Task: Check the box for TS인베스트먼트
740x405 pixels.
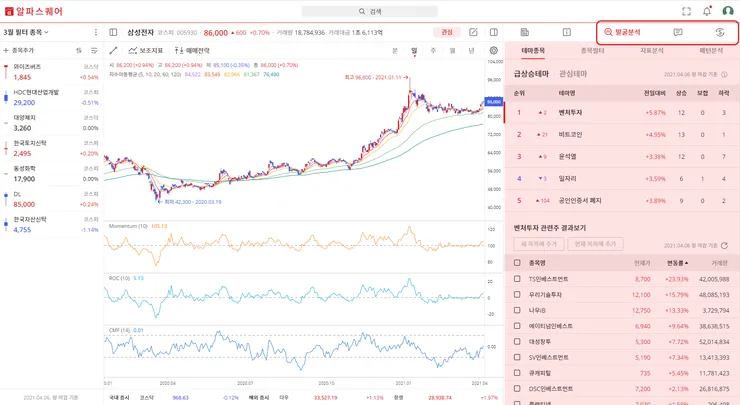Action: coord(517,279)
